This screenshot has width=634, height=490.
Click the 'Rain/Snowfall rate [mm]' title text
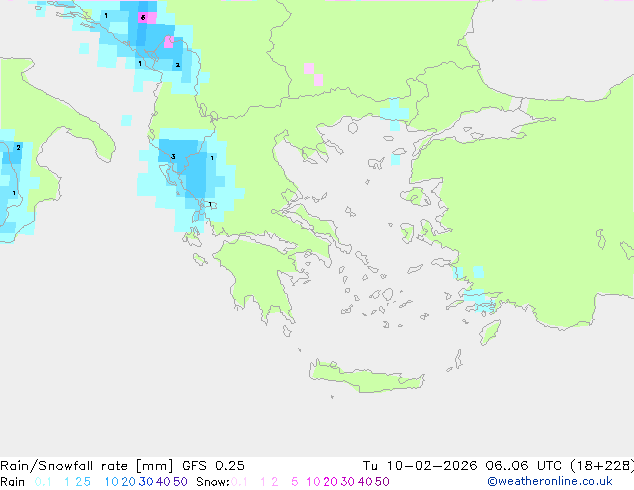coord(87,466)
